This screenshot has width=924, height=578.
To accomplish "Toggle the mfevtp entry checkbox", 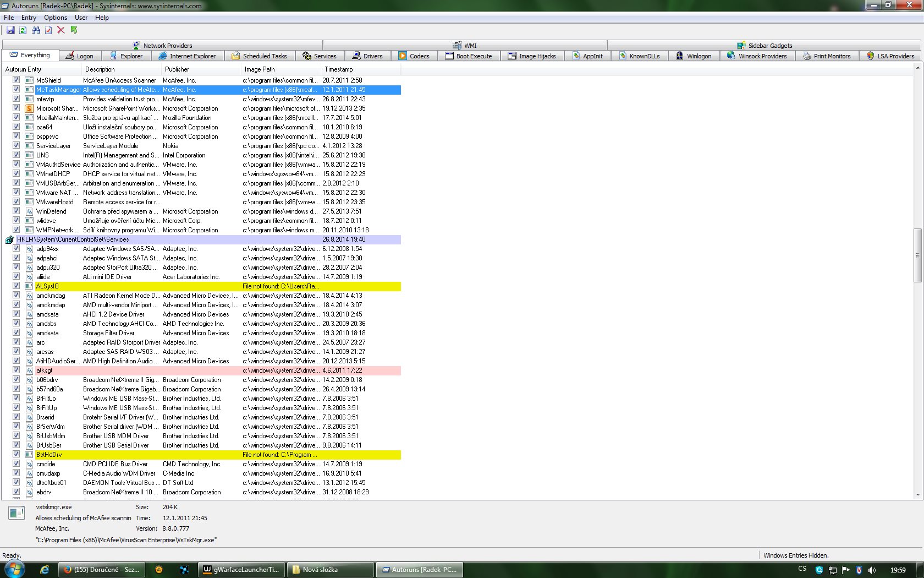I will (x=16, y=99).
